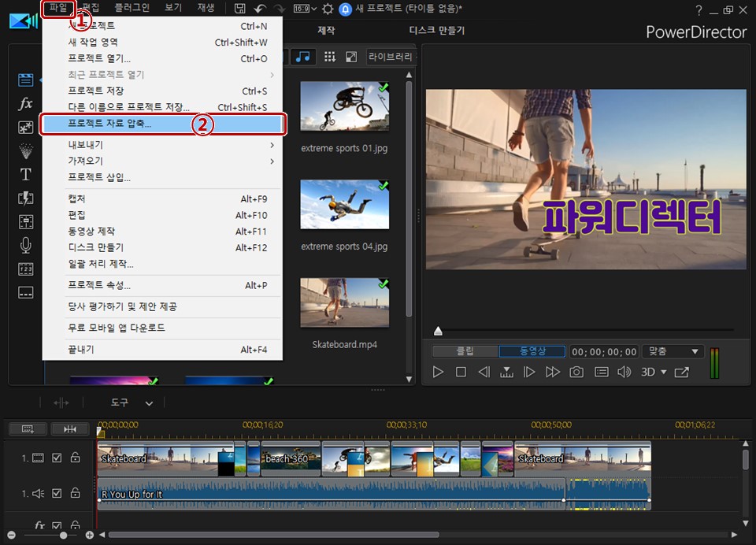Step to next frame
Viewport: 756px width, 545px height.
[529, 372]
